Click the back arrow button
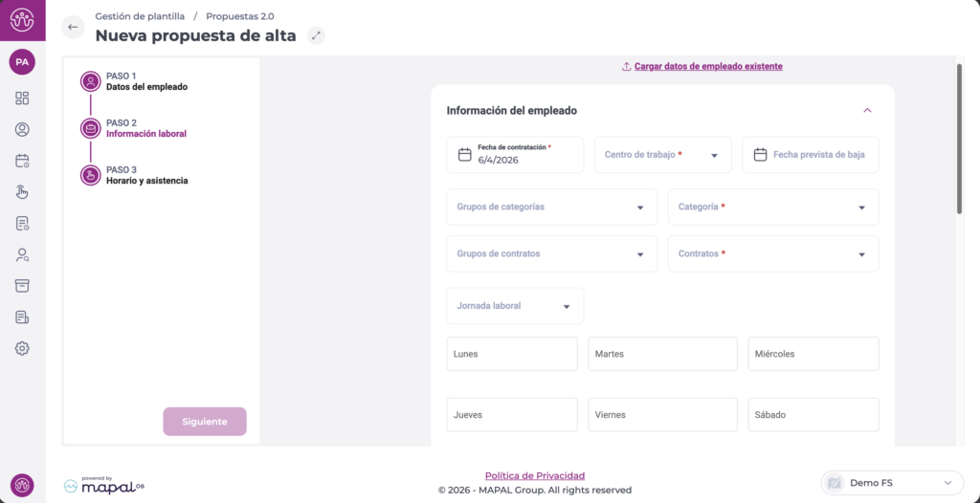 point(73,27)
